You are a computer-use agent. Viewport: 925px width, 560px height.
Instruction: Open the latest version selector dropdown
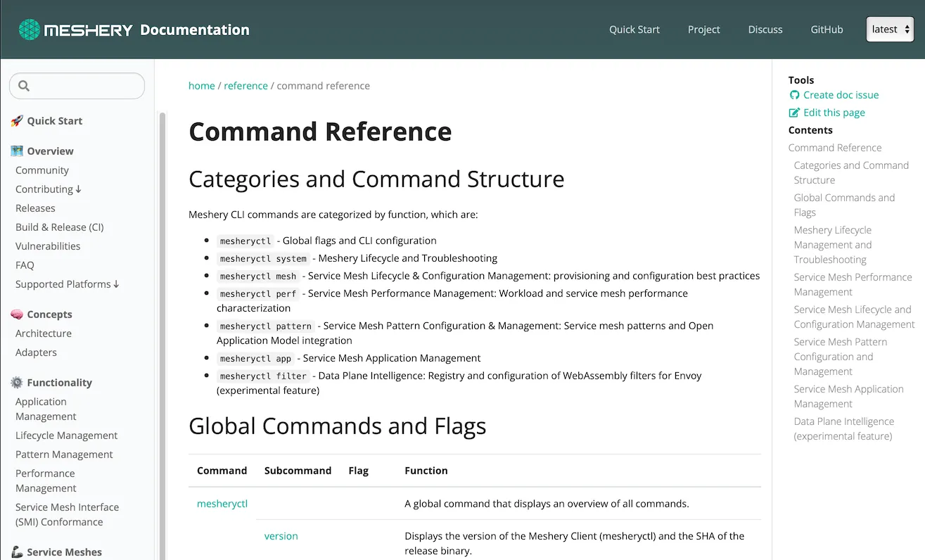click(889, 29)
